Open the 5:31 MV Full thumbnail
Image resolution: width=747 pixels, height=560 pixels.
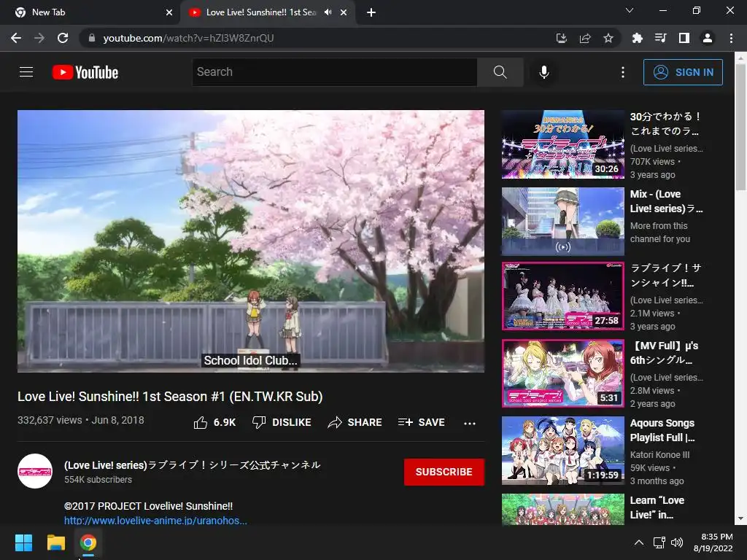coord(562,373)
